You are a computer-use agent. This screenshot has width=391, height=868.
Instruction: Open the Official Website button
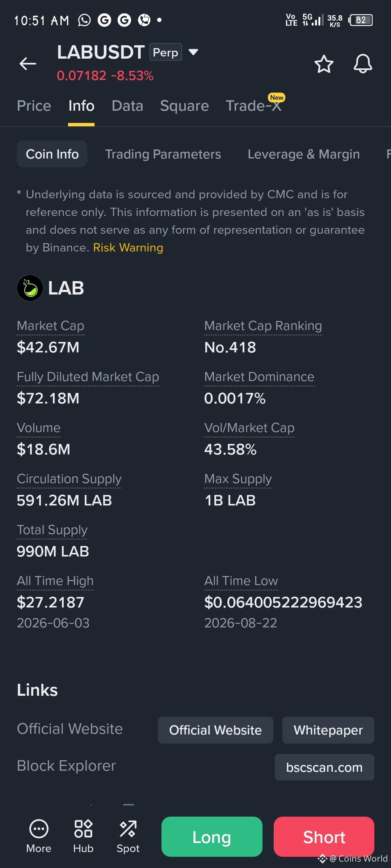(215, 730)
